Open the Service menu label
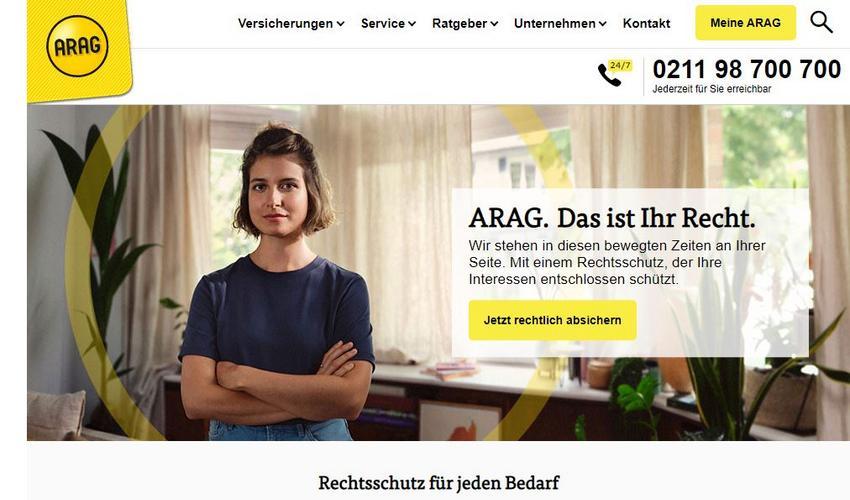850x500 pixels. [383, 23]
